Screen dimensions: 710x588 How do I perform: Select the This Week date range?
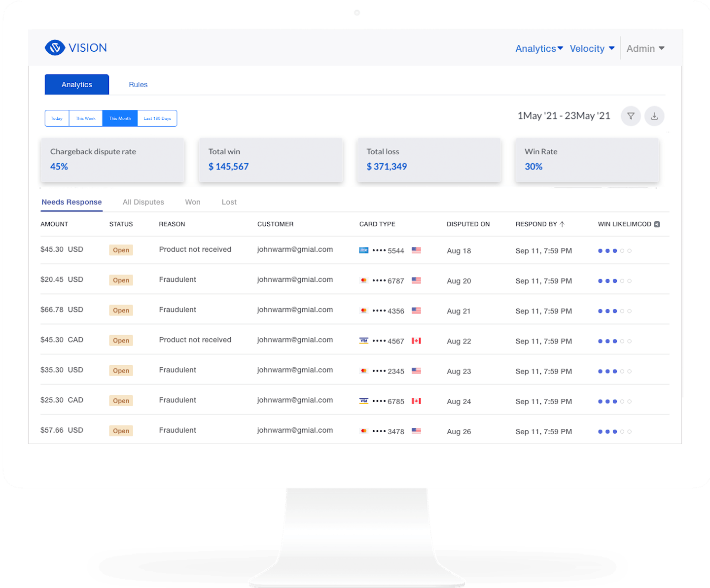click(86, 118)
